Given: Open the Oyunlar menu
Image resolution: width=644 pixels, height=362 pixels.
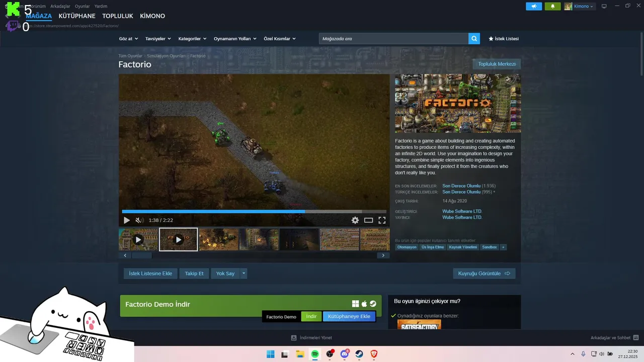Looking at the screenshot, I should click(x=83, y=6).
